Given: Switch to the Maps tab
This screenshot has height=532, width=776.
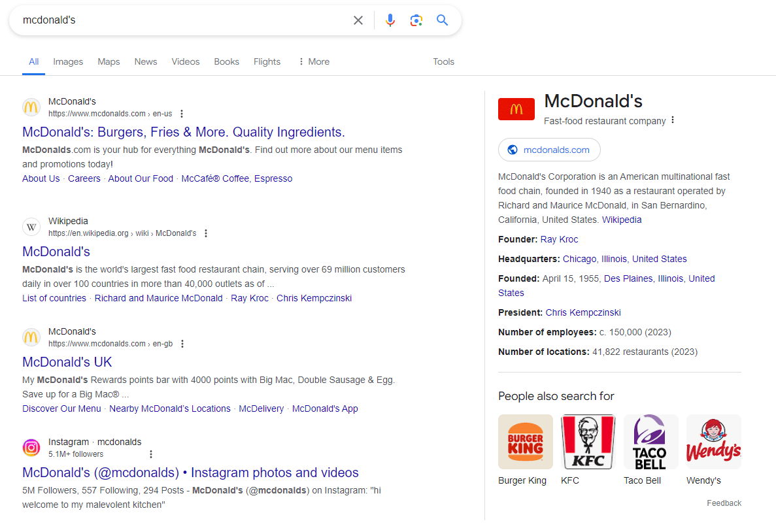Looking at the screenshot, I should [109, 62].
